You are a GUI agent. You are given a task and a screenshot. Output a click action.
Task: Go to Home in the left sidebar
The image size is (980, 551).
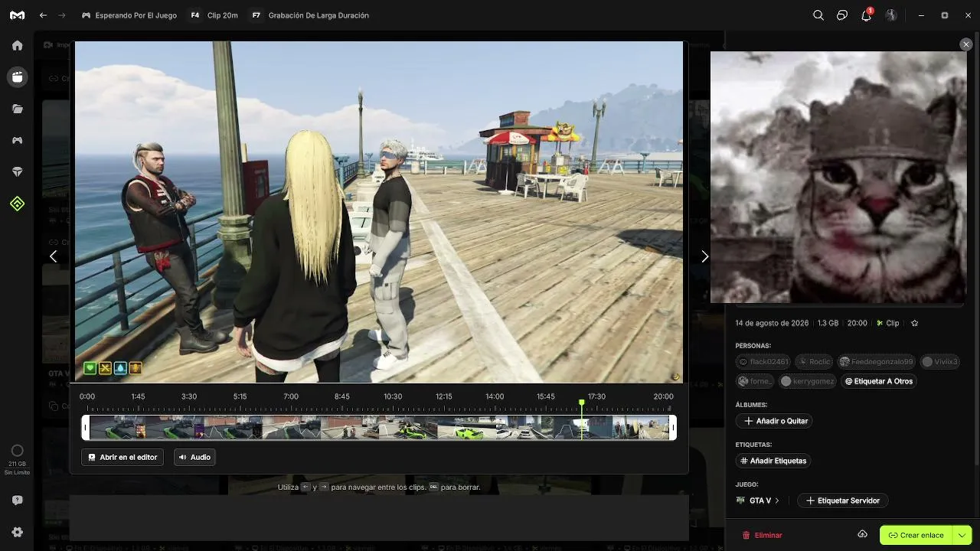pyautogui.click(x=17, y=45)
